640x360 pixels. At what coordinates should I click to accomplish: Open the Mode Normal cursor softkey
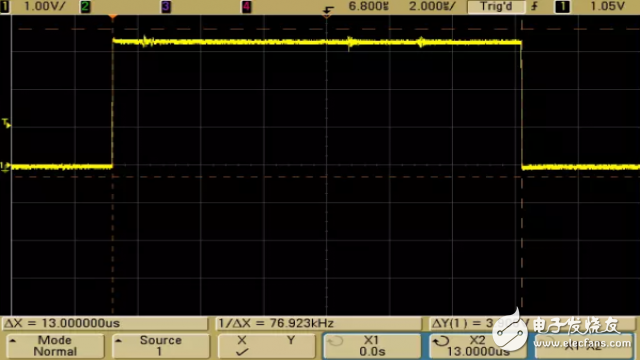click(x=55, y=346)
